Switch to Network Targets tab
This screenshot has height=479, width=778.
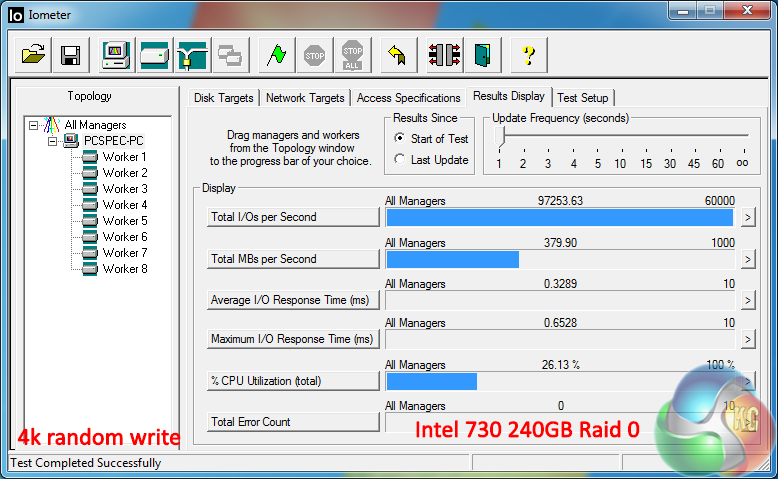point(305,98)
